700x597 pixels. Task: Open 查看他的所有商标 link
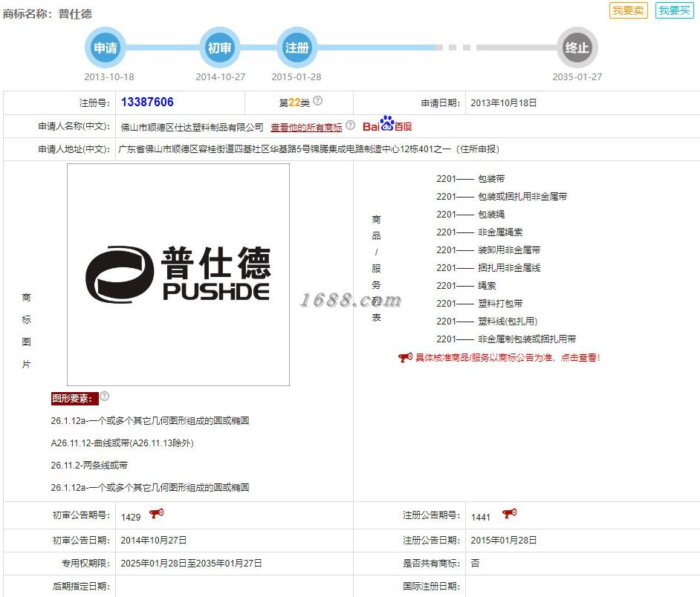click(306, 127)
